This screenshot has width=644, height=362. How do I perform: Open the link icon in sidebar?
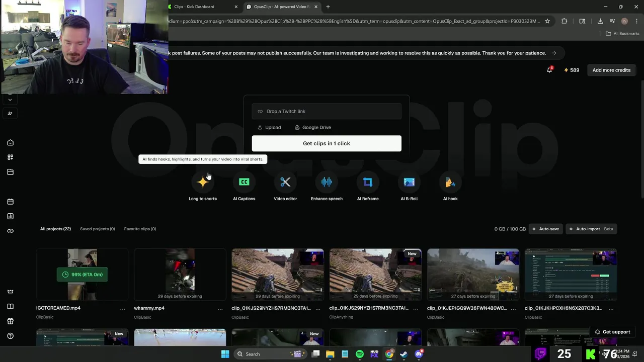click(x=10, y=231)
